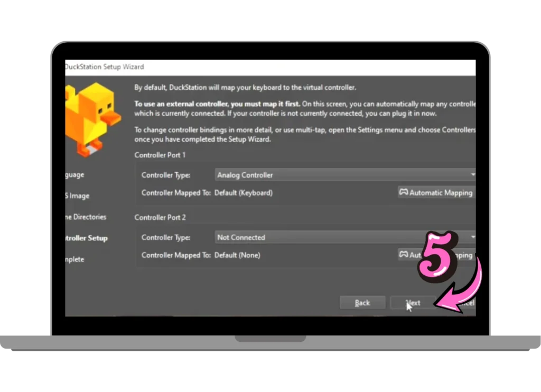This screenshot has width=541, height=392.
Task: Click the Next button
Action: [413, 303]
